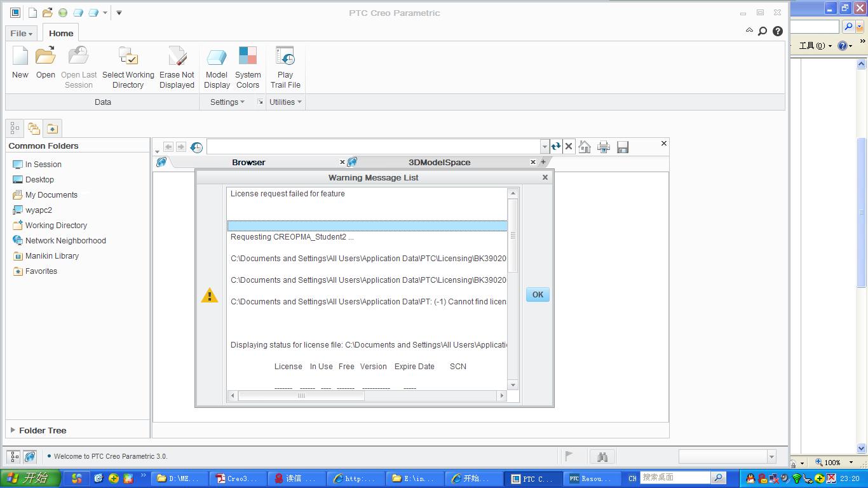Click scroll right arrow in warning list
The image size is (868, 488).
[501, 395]
